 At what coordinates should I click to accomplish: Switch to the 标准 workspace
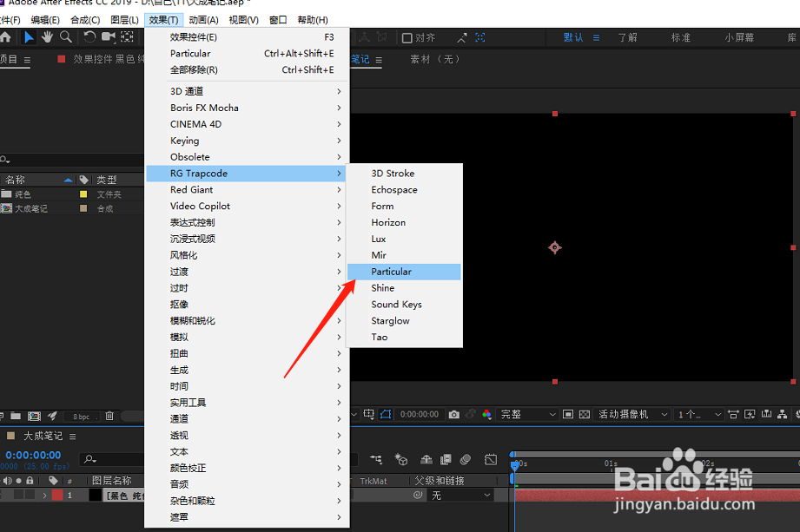pyautogui.click(x=681, y=37)
